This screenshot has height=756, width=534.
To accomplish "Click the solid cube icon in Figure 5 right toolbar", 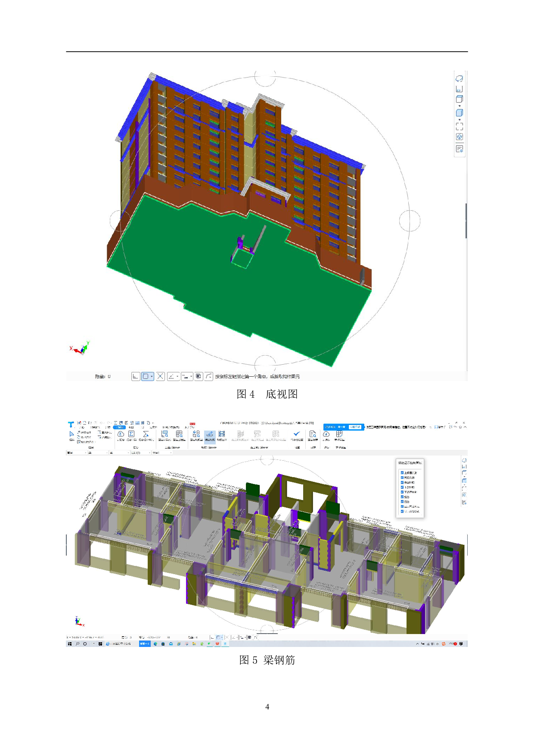I will [x=464, y=481].
